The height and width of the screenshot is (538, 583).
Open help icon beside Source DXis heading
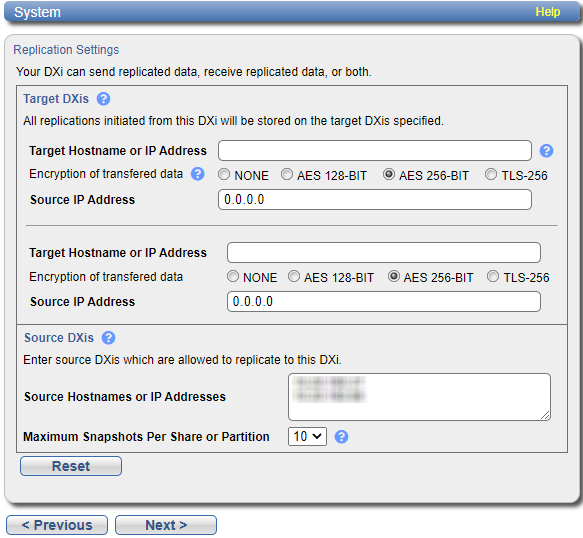109,338
